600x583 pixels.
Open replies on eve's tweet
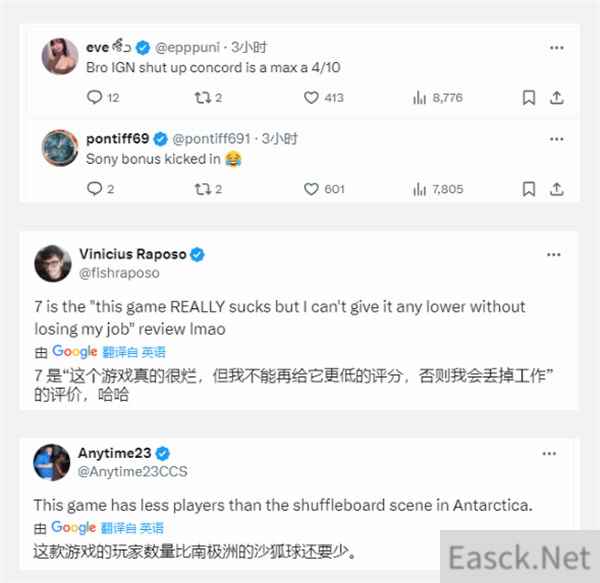(x=103, y=98)
